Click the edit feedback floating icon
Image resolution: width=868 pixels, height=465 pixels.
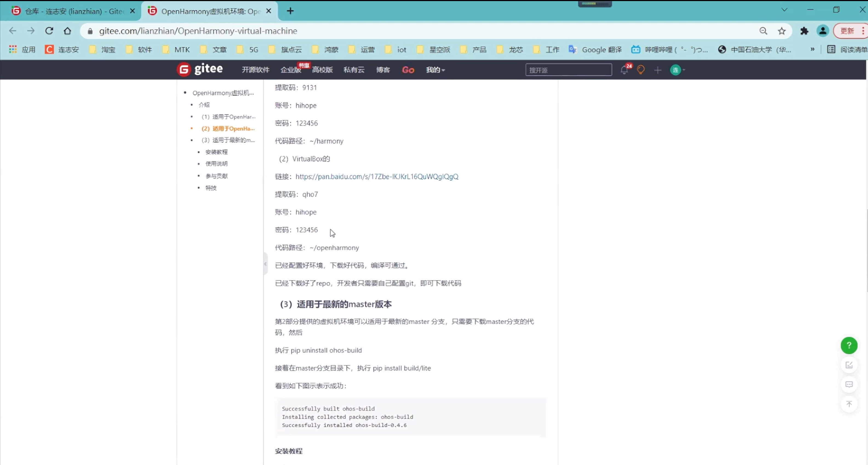coord(849,365)
